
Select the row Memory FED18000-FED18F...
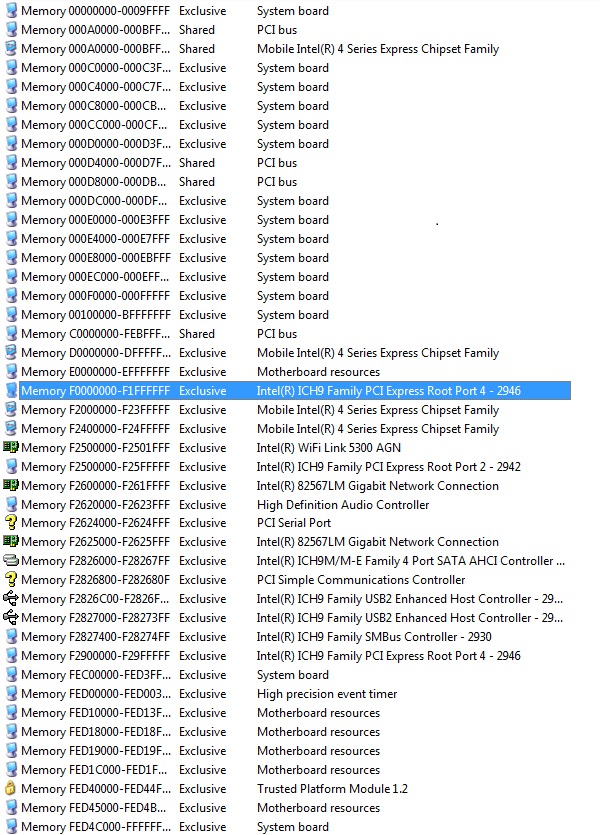click(287, 732)
